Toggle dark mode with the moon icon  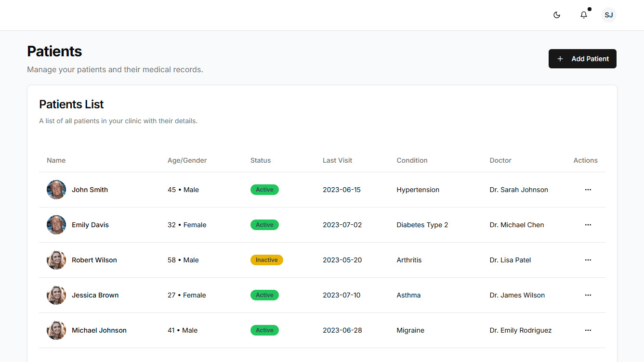pyautogui.click(x=557, y=15)
